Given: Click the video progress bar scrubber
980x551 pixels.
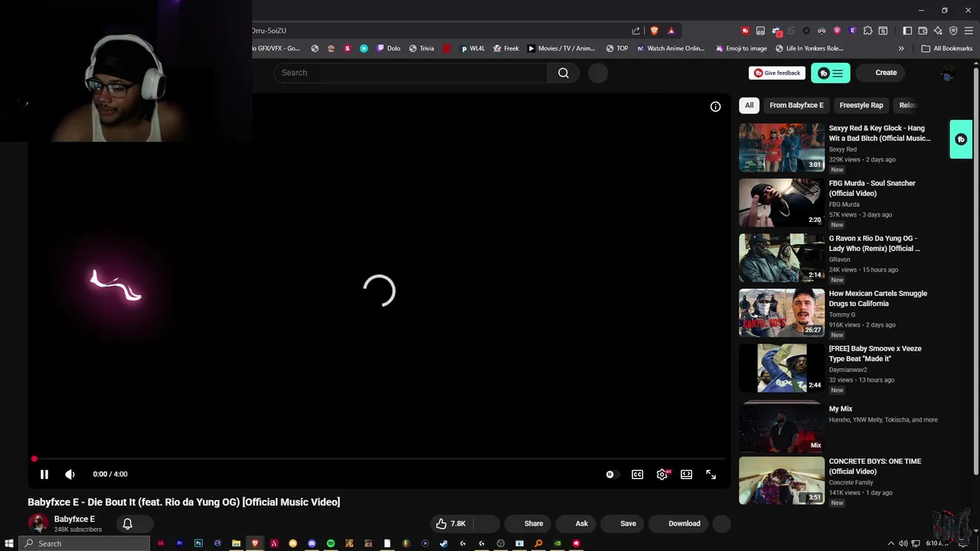Looking at the screenshot, I should pos(34,459).
